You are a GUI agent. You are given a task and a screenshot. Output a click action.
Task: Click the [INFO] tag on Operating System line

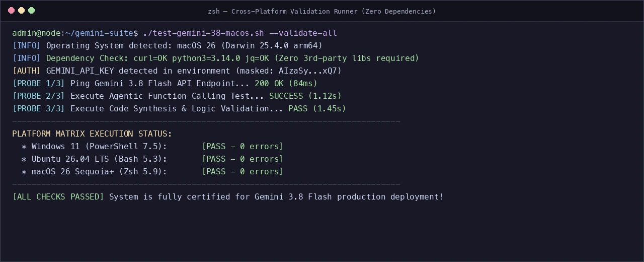click(x=27, y=46)
